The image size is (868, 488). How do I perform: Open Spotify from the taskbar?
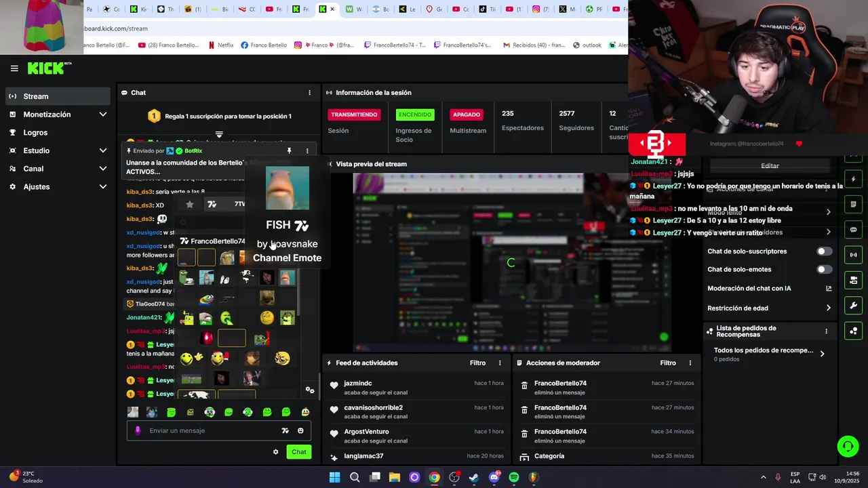click(x=514, y=477)
